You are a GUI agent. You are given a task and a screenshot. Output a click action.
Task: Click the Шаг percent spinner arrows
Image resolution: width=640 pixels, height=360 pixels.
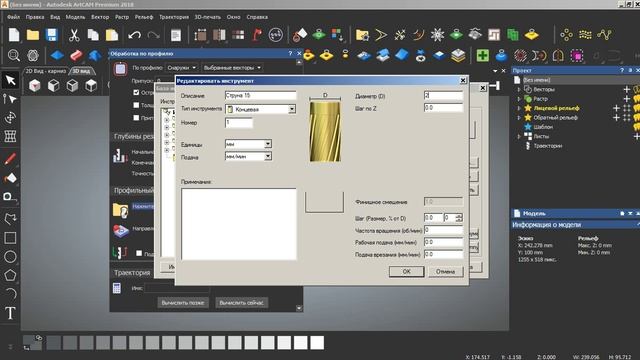click(x=459, y=218)
